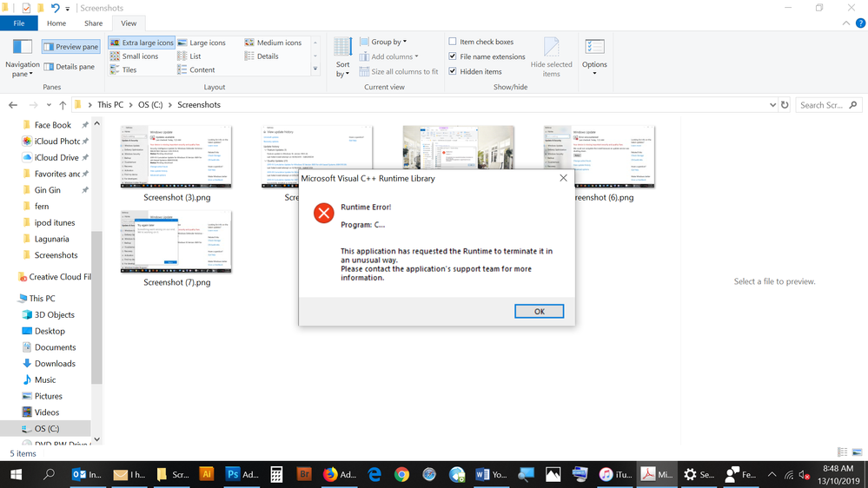Switch to details view status bar icon
This screenshot has width=868, height=488.
843,452
